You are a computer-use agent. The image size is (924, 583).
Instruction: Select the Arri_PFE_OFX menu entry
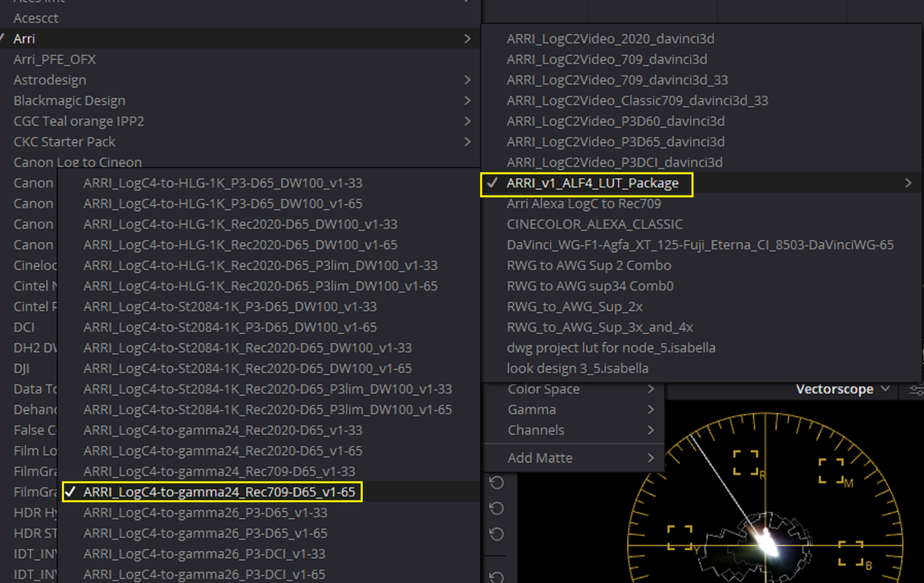click(240, 59)
